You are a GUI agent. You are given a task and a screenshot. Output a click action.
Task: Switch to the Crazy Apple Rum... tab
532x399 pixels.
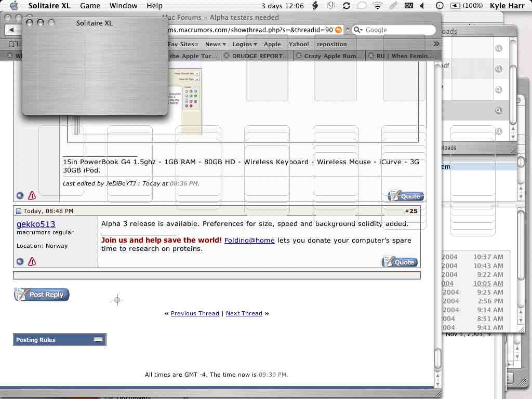pos(329,56)
